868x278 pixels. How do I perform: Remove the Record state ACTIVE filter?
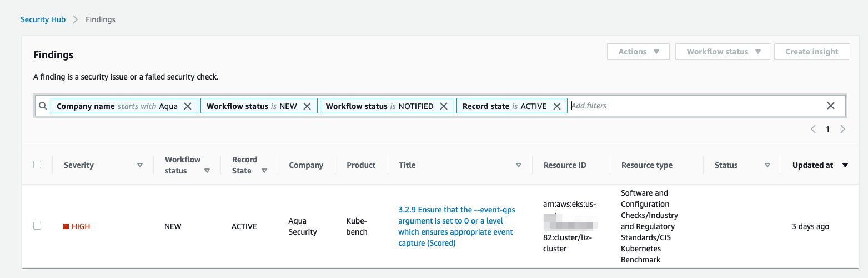point(556,106)
